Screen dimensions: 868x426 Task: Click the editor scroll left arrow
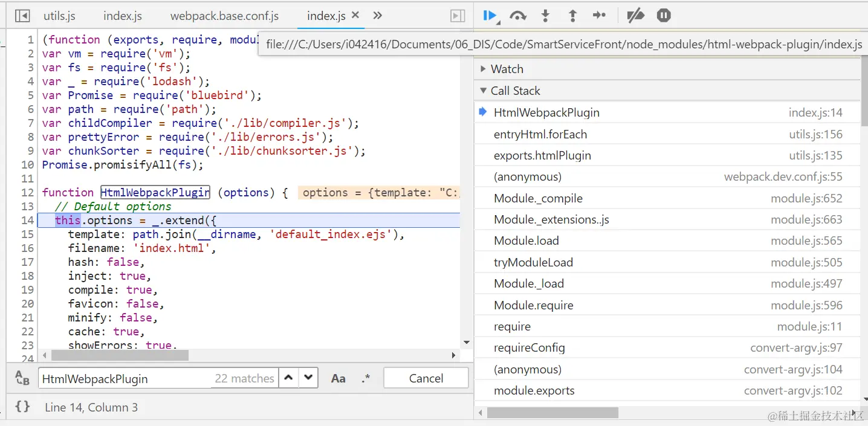(44, 355)
